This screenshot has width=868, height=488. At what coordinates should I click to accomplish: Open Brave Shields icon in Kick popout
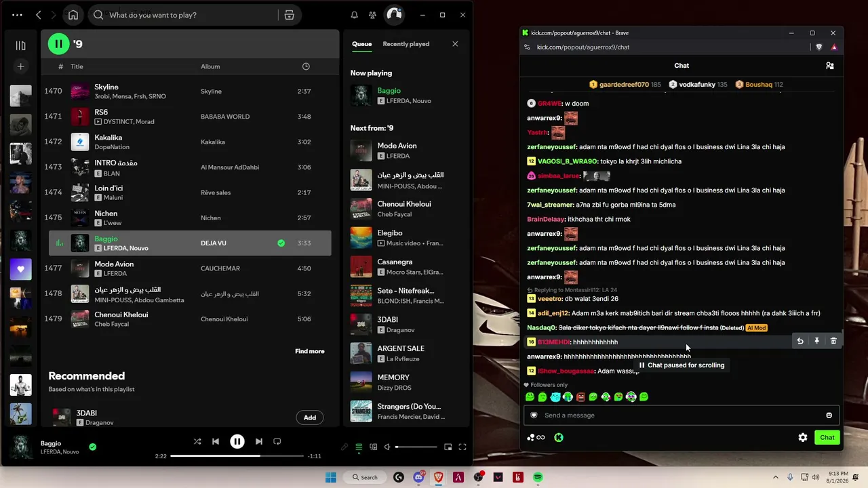coord(819,47)
